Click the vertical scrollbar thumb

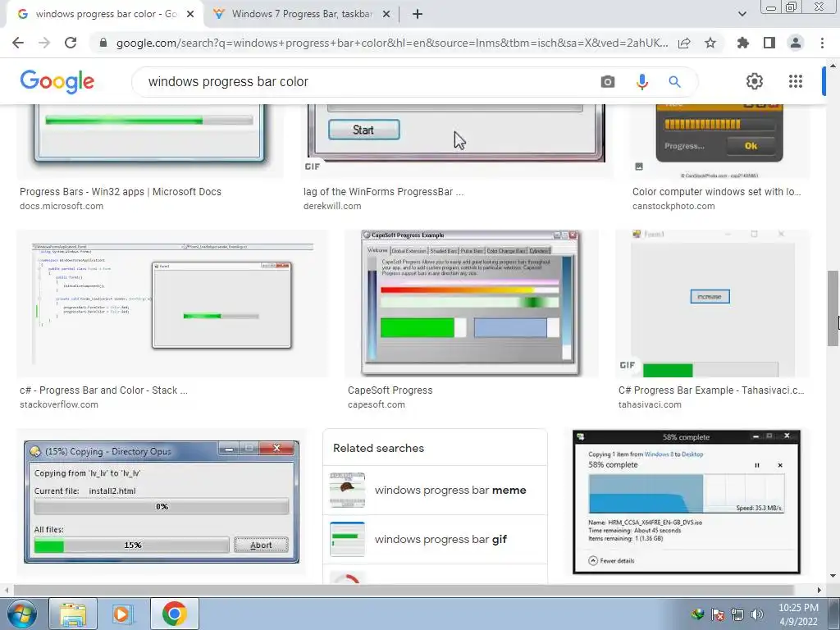tap(833, 308)
